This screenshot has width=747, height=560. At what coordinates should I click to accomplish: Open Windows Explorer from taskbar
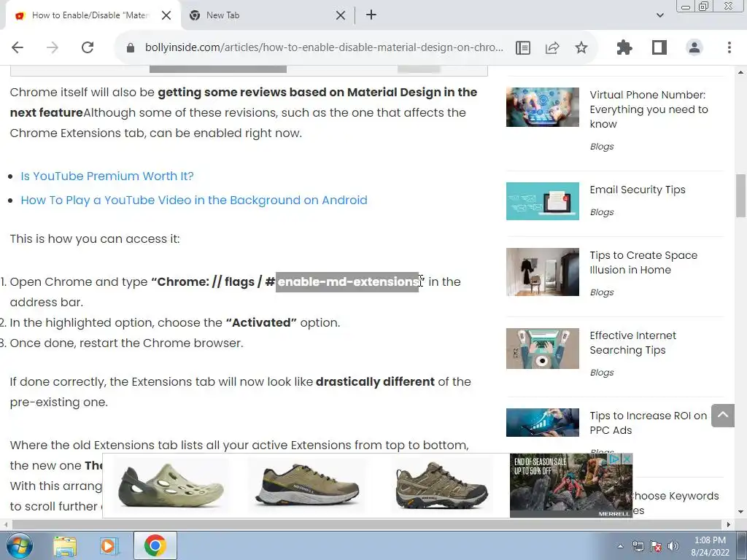[x=65, y=546]
